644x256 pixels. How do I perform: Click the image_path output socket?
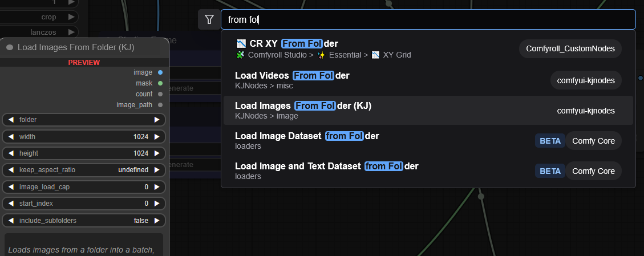pyautogui.click(x=160, y=105)
